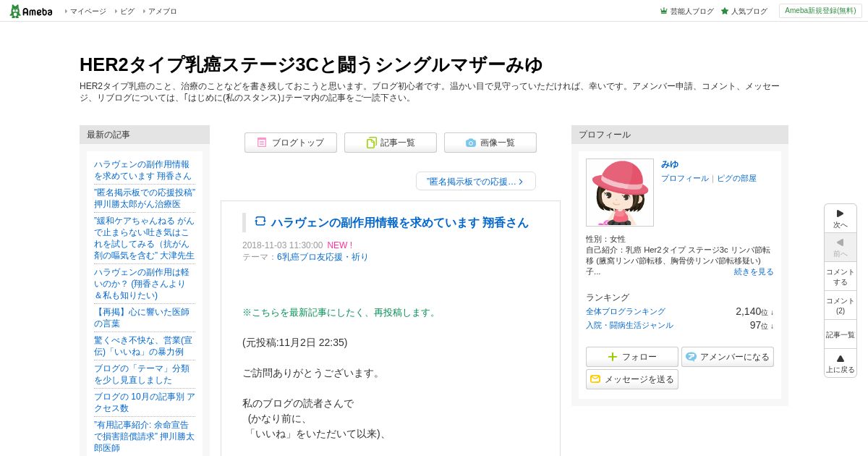Open コメント(2) in side panel

841,305
